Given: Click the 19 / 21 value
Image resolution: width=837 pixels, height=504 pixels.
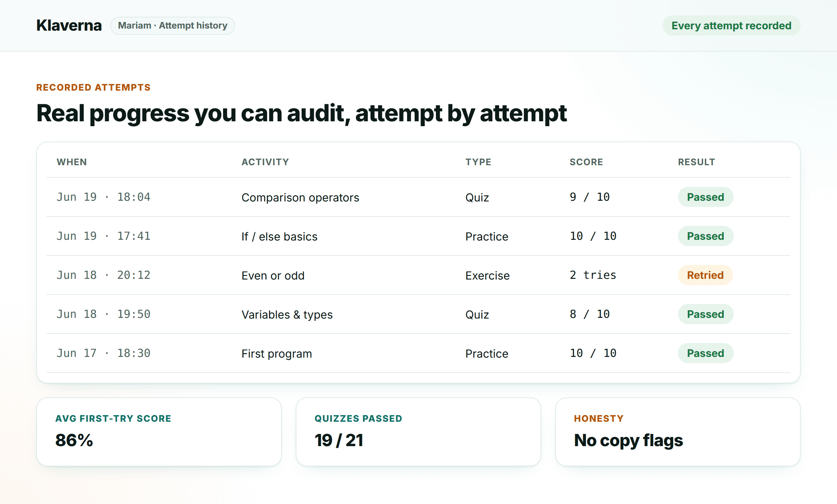Looking at the screenshot, I should click(339, 440).
